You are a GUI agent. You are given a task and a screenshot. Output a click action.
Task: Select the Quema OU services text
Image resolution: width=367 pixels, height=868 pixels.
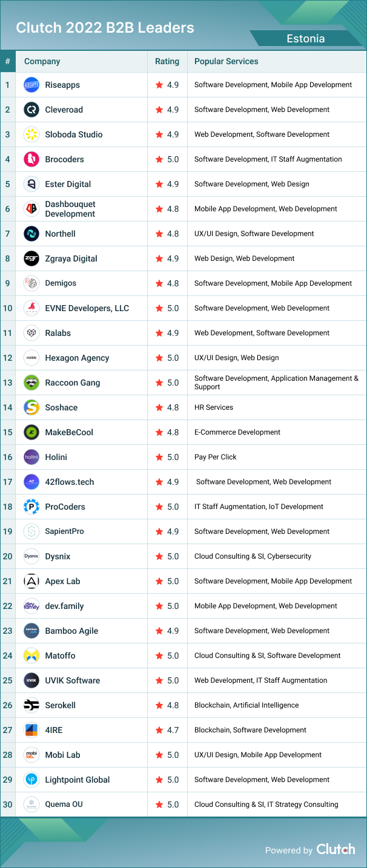266,804
